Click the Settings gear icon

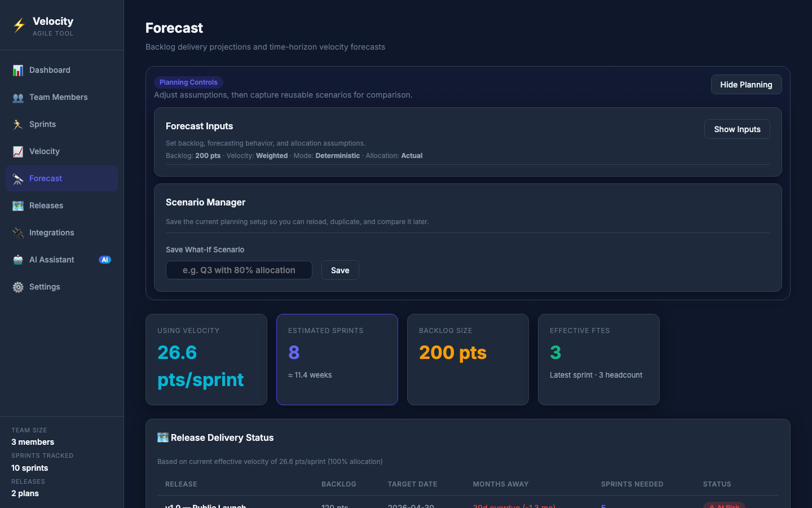point(18,287)
